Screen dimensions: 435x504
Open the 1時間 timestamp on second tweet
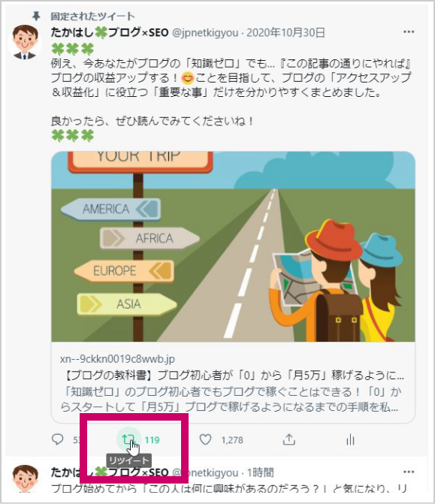260,472
